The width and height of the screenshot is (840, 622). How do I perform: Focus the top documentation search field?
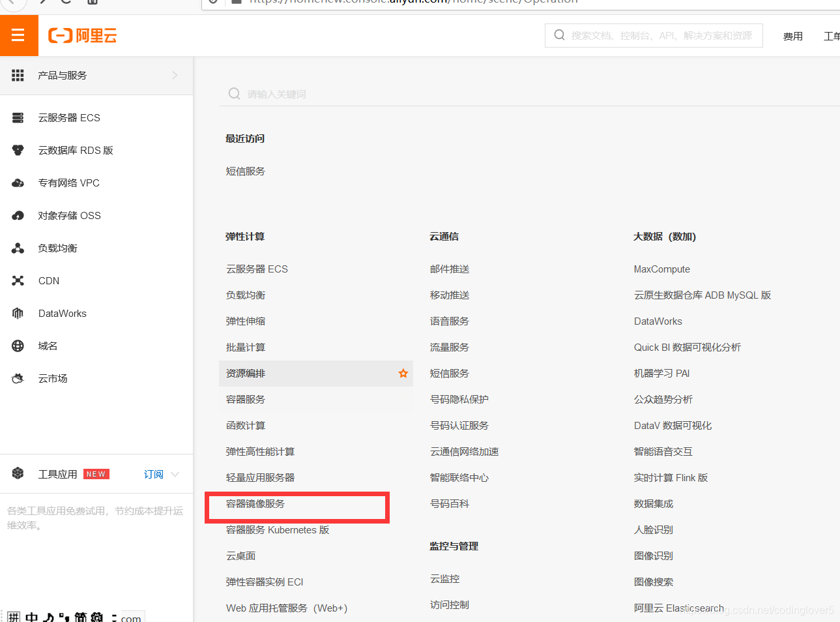click(654, 35)
